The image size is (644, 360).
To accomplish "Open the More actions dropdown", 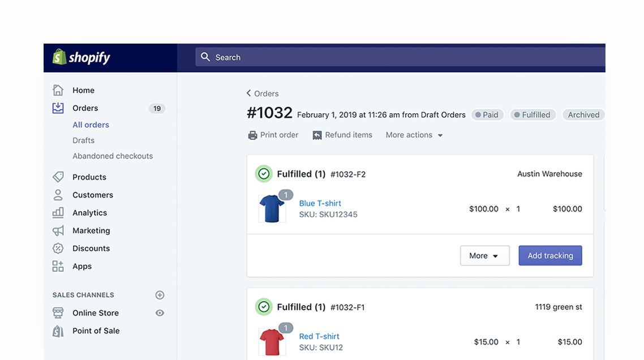I will coord(414,135).
